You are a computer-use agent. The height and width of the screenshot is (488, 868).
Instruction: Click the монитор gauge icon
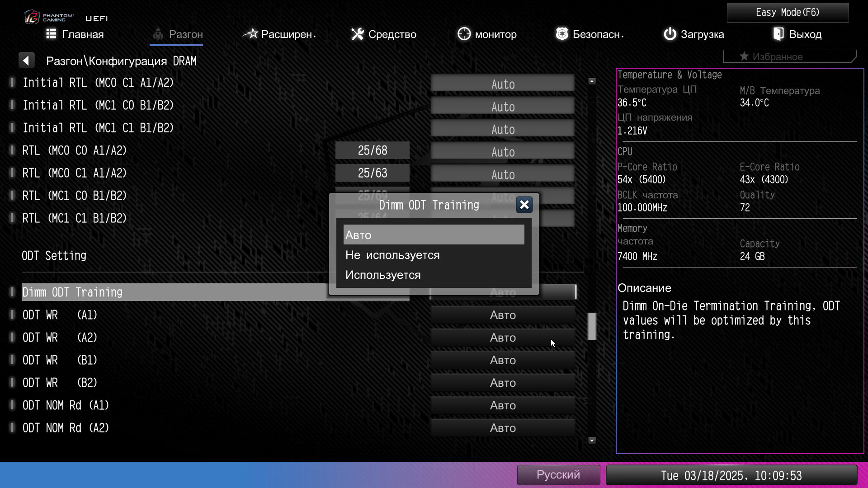(464, 34)
